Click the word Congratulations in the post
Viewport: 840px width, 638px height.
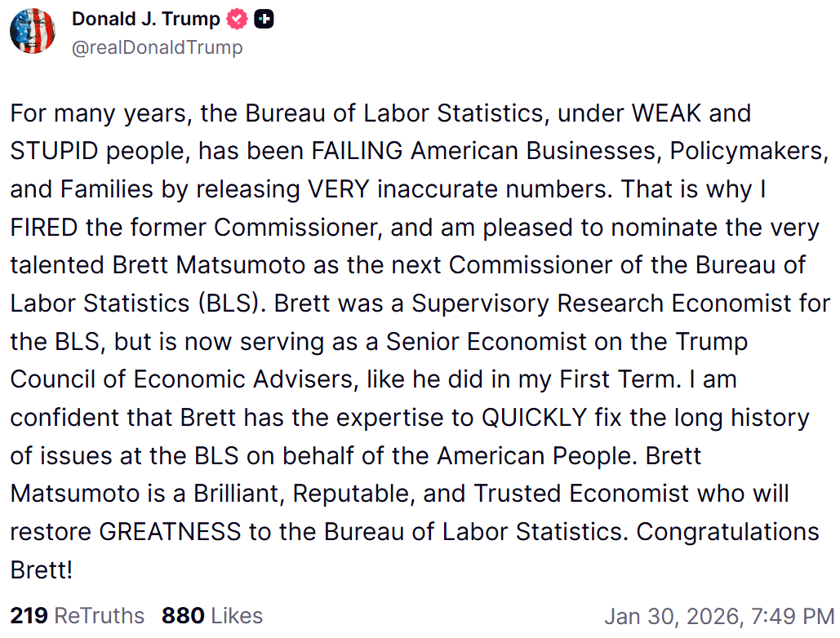(727, 532)
